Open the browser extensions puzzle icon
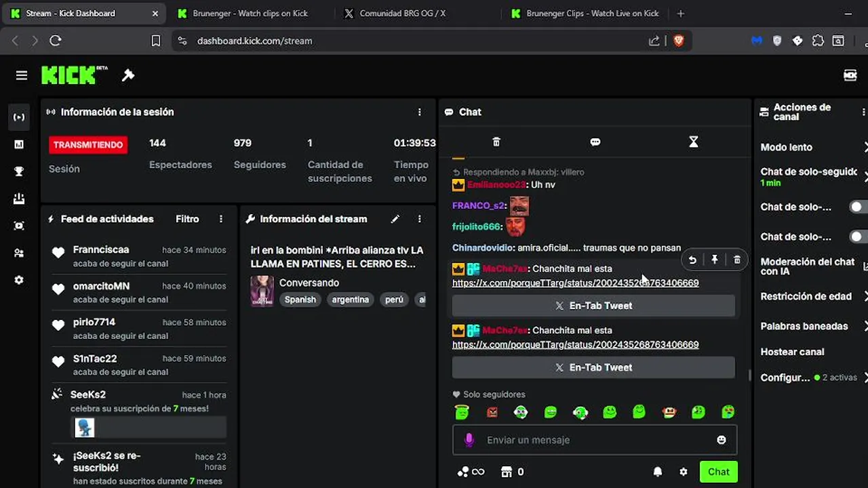 click(x=818, y=41)
